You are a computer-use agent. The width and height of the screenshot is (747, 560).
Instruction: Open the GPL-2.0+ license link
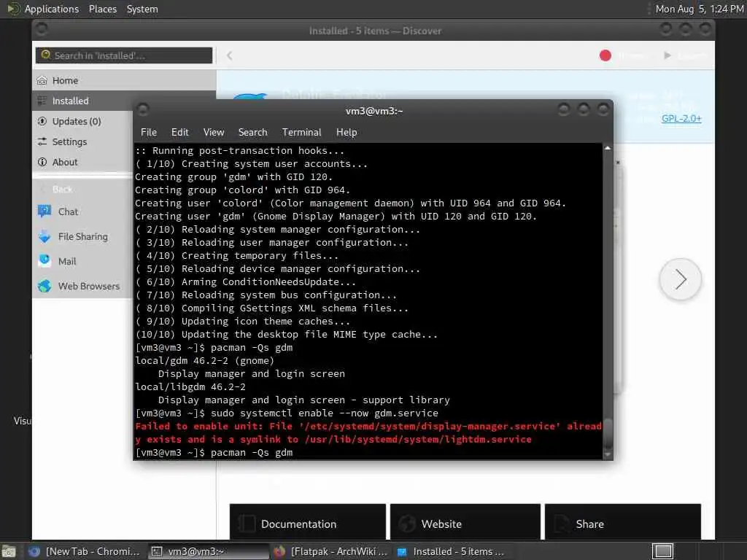point(681,119)
